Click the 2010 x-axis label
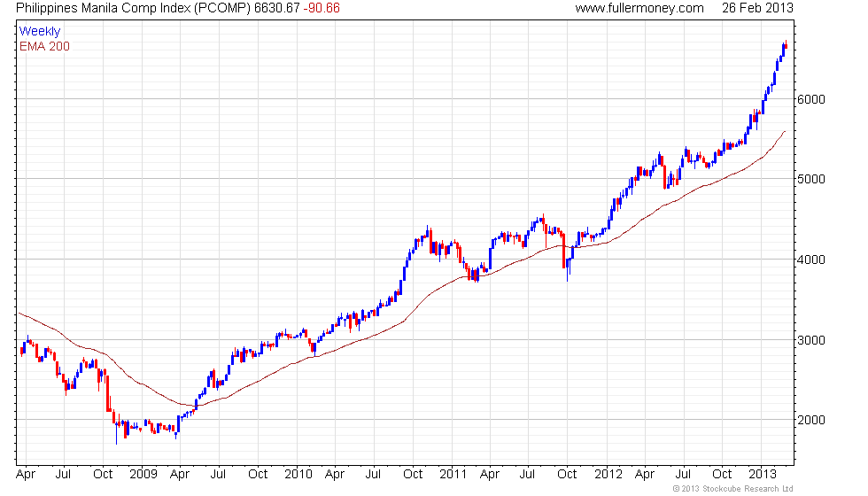Viewport: 868px width, 496px height. (298, 475)
